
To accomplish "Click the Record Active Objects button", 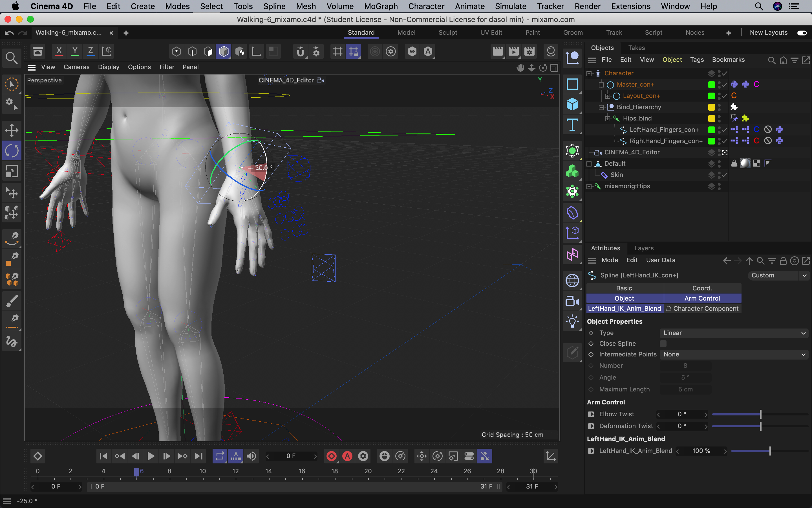I will [332, 456].
